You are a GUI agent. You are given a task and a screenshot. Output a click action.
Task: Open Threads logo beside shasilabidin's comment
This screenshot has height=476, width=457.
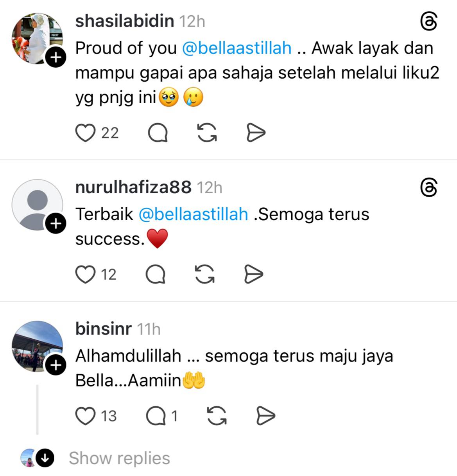click(x=428, y=21)
